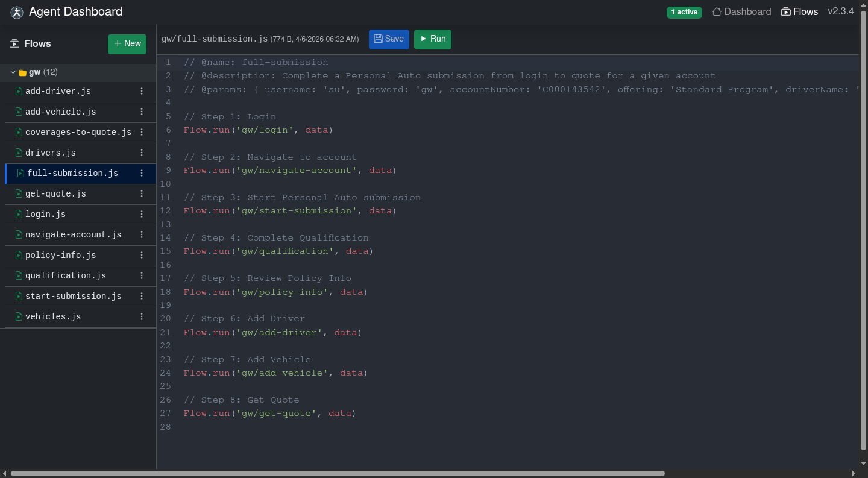Image resolution: width=868 pixels, height=478 pixels.
Task: Select the Flows panel icon in the sidebar header
Action: click(x=13, y=43)
